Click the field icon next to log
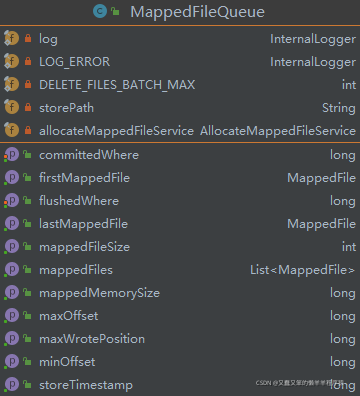The height and width of the screenshot is (396, 360). click(x=11, y=38)
